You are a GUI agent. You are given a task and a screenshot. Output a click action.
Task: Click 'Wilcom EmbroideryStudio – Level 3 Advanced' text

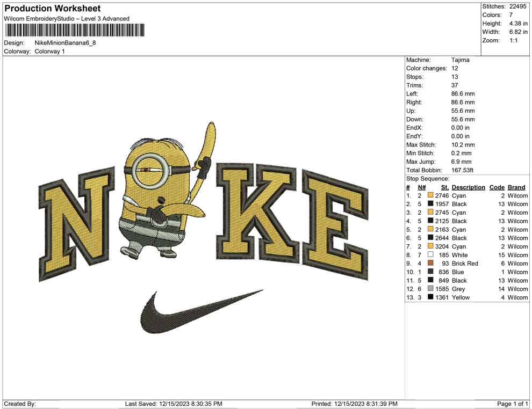click(67, 19)
